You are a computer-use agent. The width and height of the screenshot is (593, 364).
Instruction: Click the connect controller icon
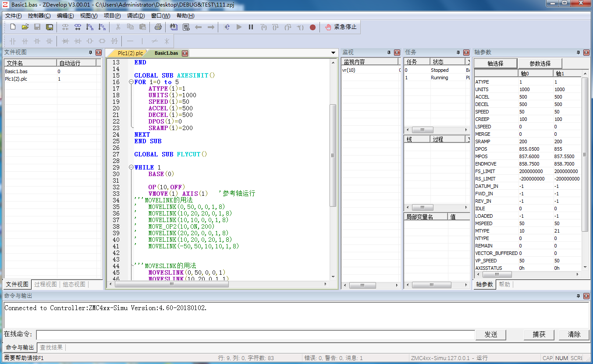(65, 27)
